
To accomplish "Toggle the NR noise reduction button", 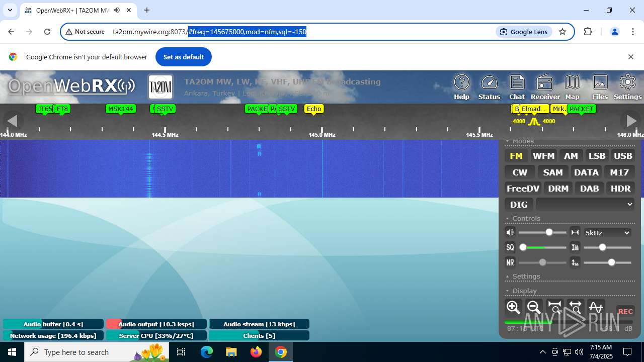I will pos(510,262).
